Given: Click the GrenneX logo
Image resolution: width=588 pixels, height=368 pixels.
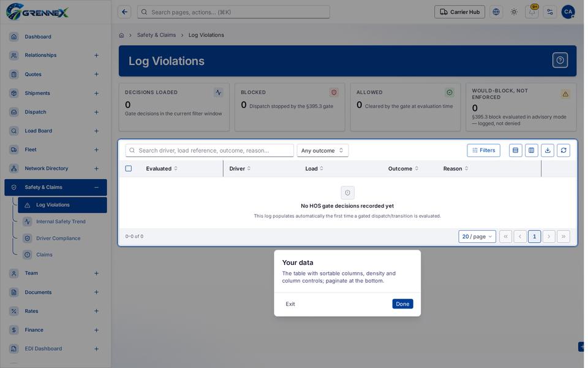Looking at the screenshot, I should (37, 12).
